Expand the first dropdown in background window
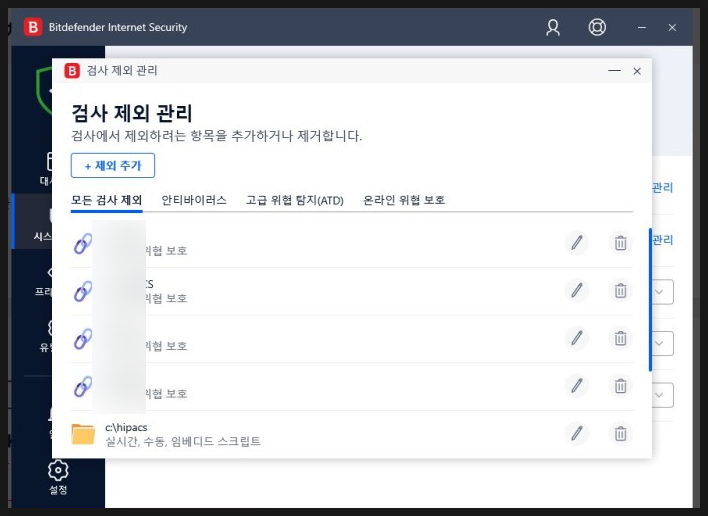The width and height of the screenshot is (708, 516). click(663, 292)
